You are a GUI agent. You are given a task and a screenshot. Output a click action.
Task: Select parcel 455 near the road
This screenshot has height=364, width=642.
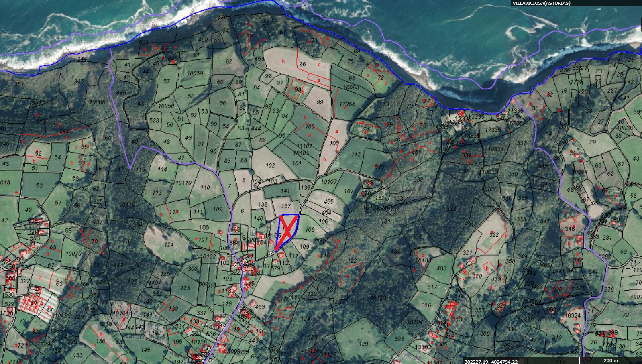328,202
